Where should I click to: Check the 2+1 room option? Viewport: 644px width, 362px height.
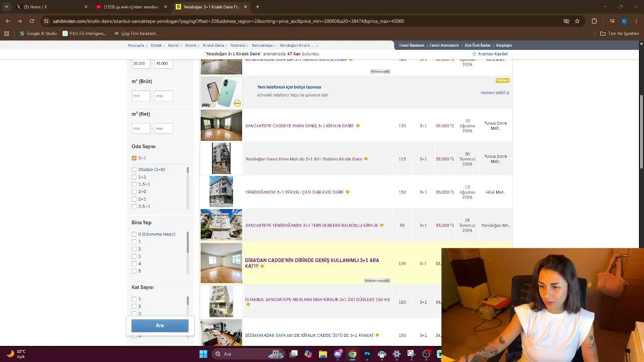pos(134,199)
